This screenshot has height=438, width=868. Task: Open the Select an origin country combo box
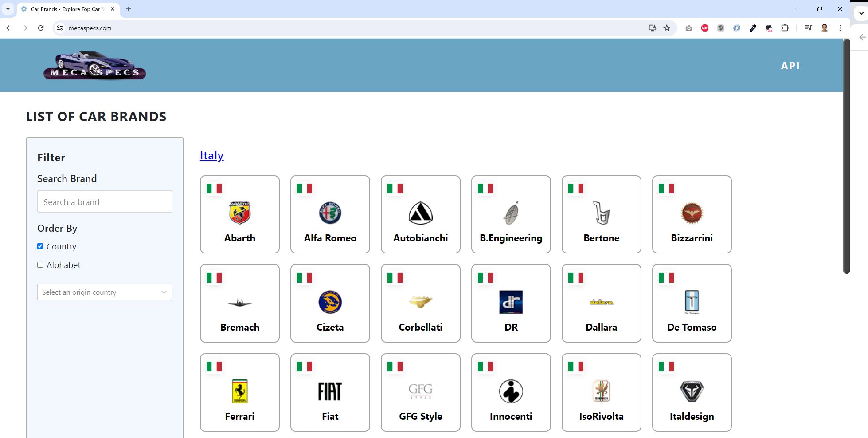click(x=105, y=292)
